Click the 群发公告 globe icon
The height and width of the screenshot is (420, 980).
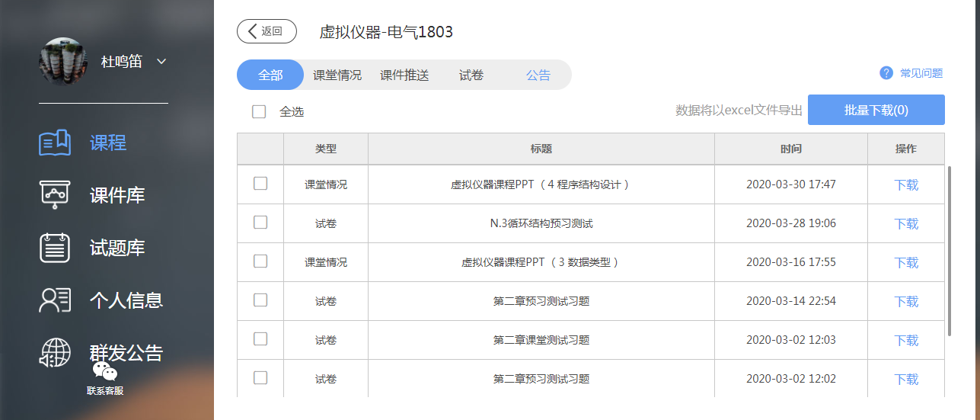[55, 352]
